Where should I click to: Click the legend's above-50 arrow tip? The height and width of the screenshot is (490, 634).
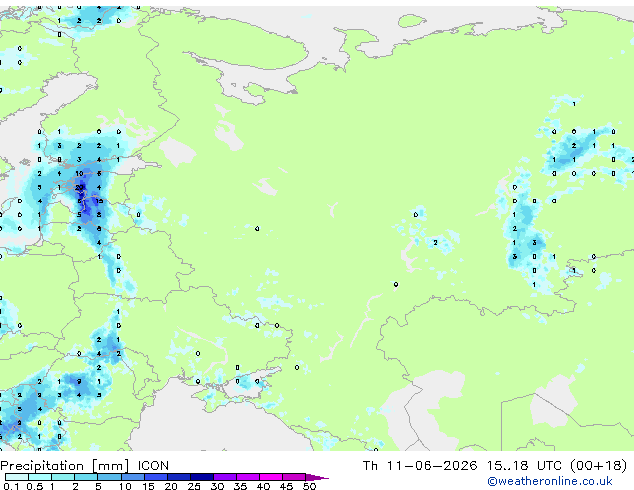317,477
